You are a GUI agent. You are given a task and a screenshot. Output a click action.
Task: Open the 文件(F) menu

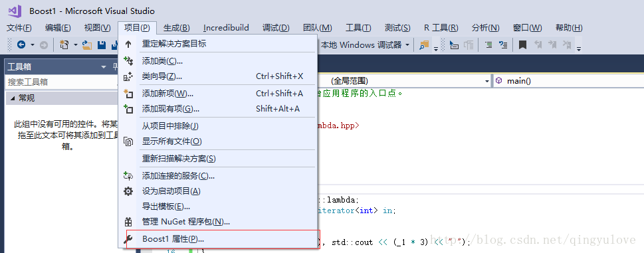coord(19,28)
